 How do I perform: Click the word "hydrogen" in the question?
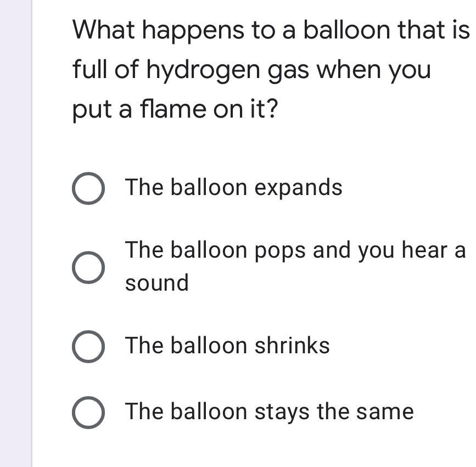pos(203,70)
